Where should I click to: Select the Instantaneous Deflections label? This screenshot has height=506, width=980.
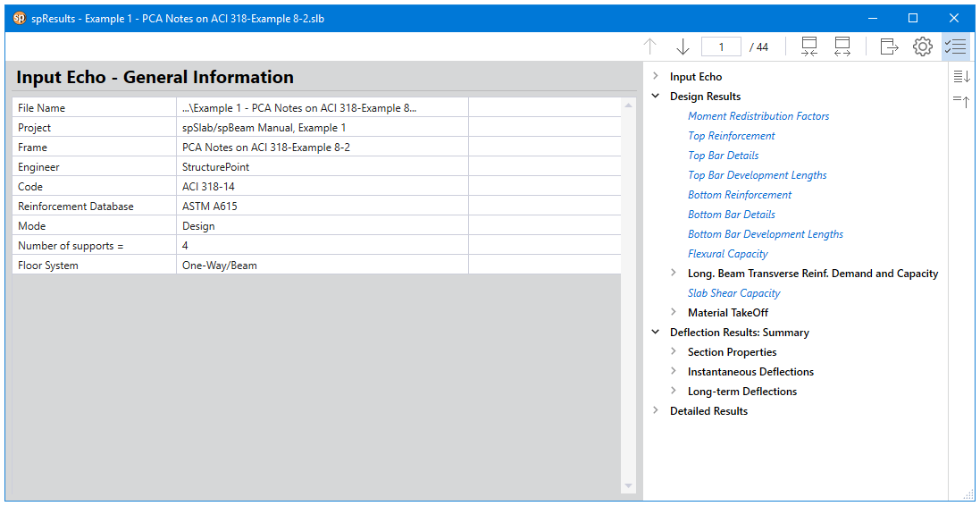750,372
